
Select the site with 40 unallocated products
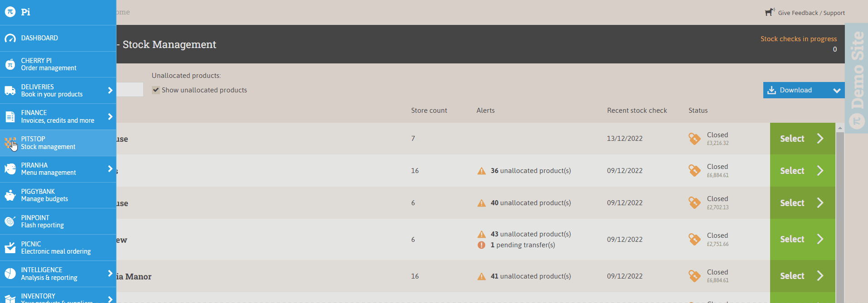802,203
